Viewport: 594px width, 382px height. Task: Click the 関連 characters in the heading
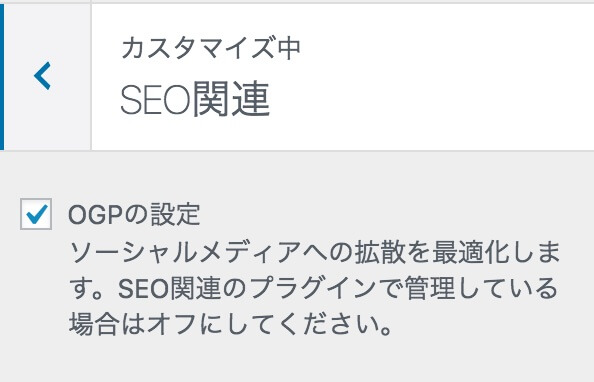click(x=231, y=99)
